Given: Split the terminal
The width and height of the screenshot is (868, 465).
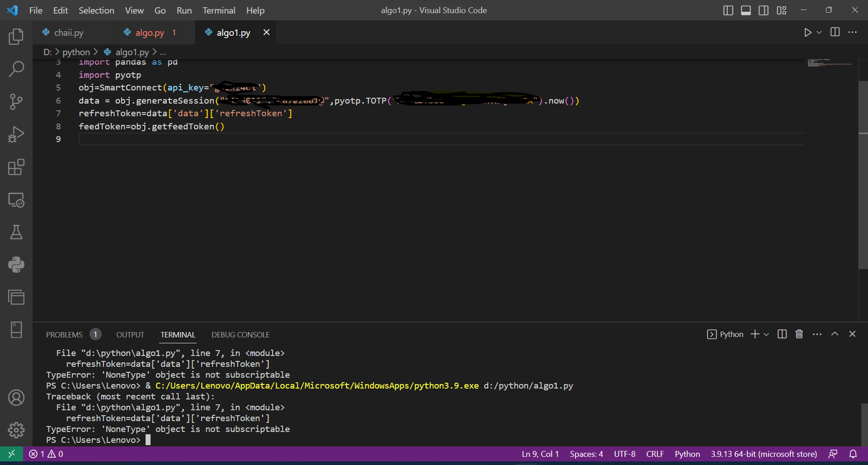Looking at the screenshot, I should coord(782,334).
